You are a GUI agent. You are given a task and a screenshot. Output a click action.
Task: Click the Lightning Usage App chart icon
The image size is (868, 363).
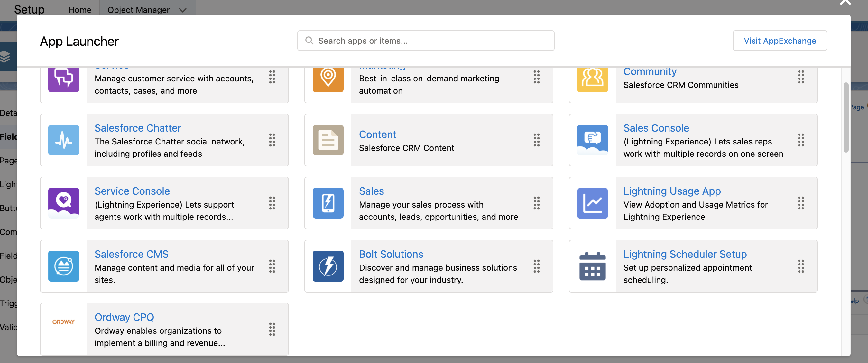click(592, 203)
